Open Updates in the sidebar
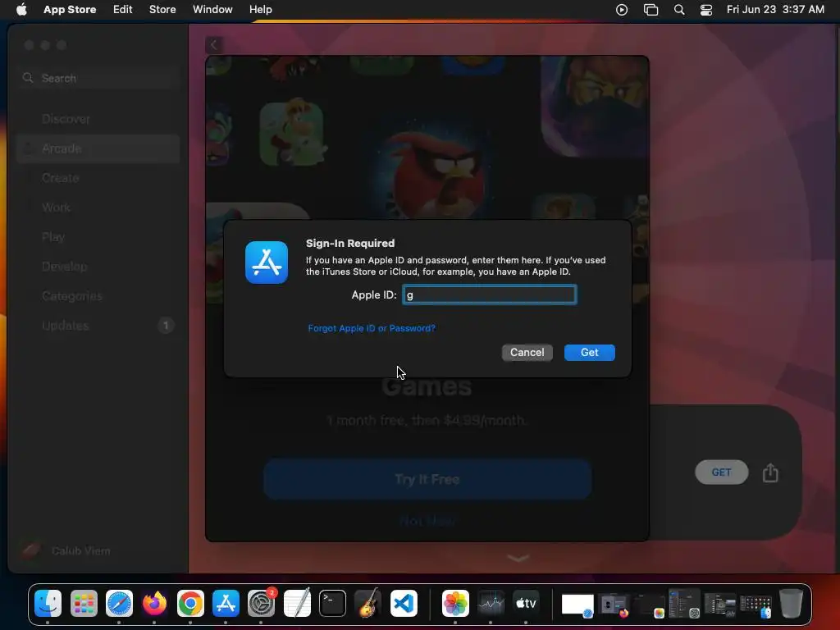Screen dimensions: 840x630 click(x=98, y=325)
